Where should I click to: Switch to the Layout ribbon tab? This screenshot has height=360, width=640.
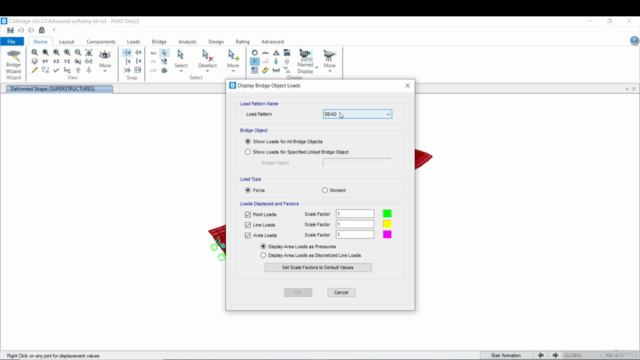click(67, 42)
